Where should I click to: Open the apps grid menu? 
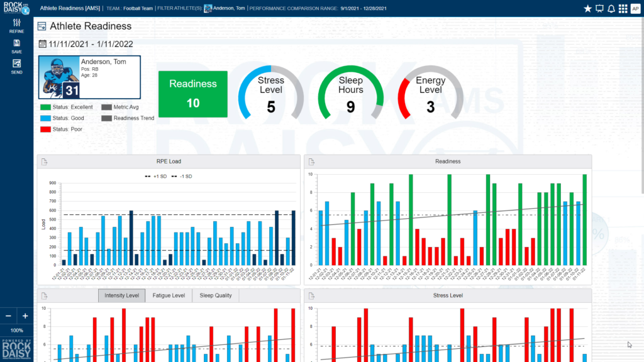tap(623, 9)
